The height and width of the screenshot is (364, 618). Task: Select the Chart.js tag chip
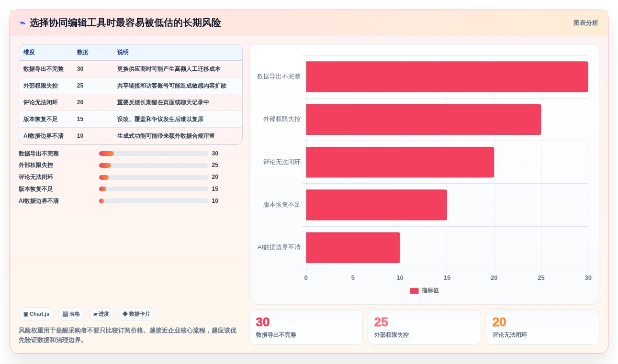(x=36, y=314)
